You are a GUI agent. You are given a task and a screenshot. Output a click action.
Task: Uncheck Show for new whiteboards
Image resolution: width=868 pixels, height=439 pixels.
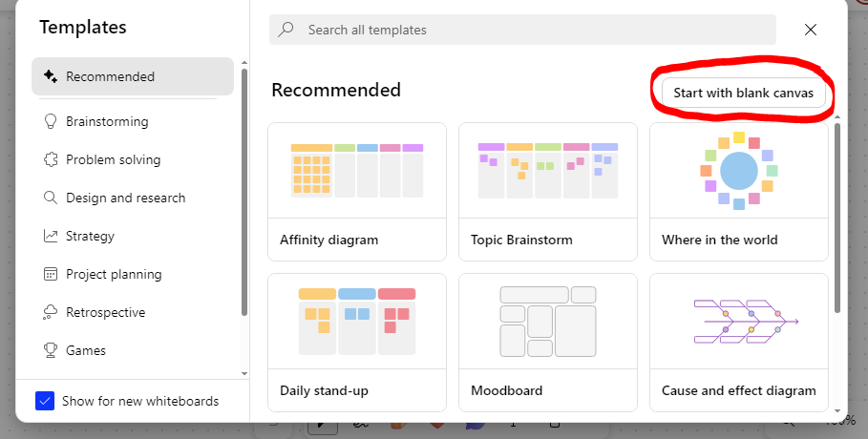click(x=45, y=401)
